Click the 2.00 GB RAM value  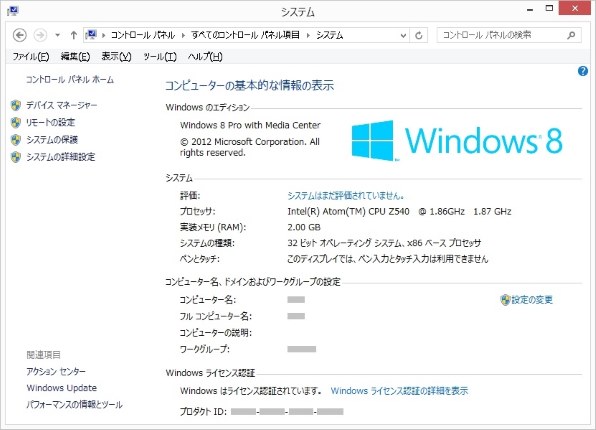(x=304, y=227)
